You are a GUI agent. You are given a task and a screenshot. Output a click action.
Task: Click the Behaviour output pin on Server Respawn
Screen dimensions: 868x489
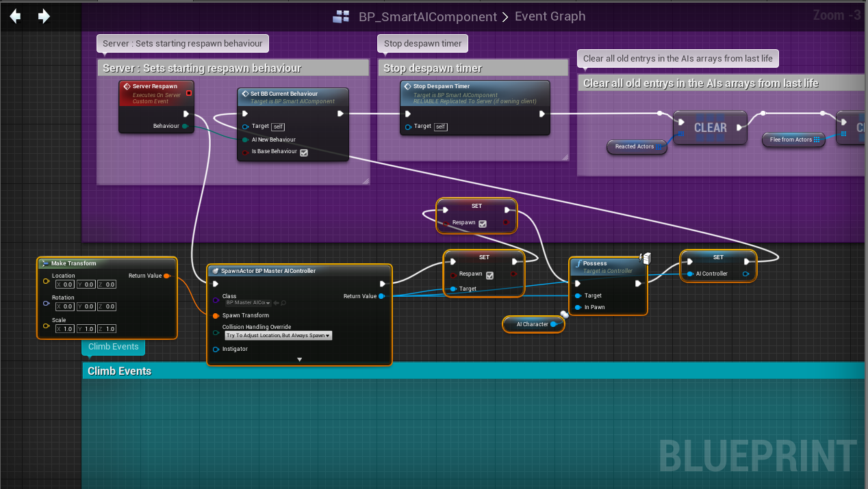186,126
